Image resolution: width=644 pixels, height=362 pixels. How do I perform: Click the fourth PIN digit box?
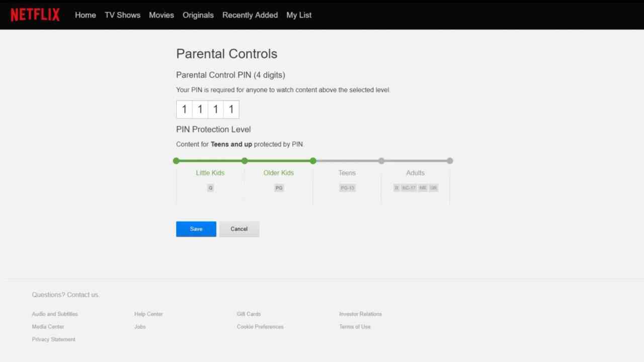[x=231, y=109]
